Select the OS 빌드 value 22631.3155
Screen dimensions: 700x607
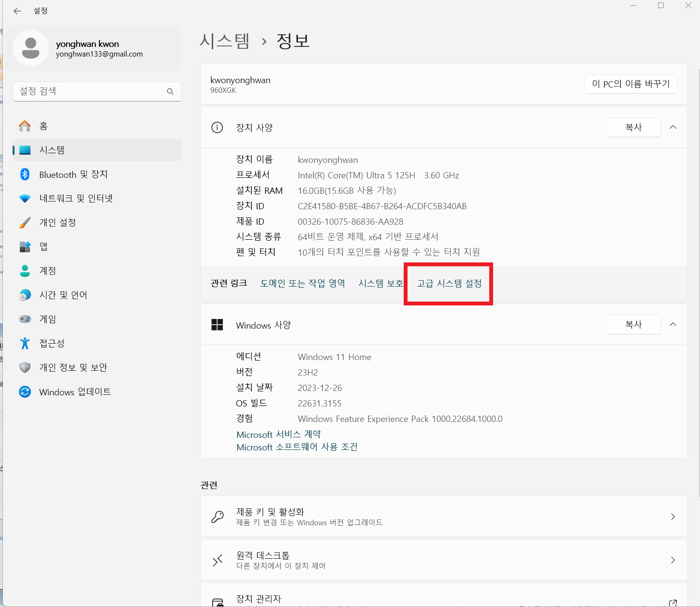click(320, 404)
